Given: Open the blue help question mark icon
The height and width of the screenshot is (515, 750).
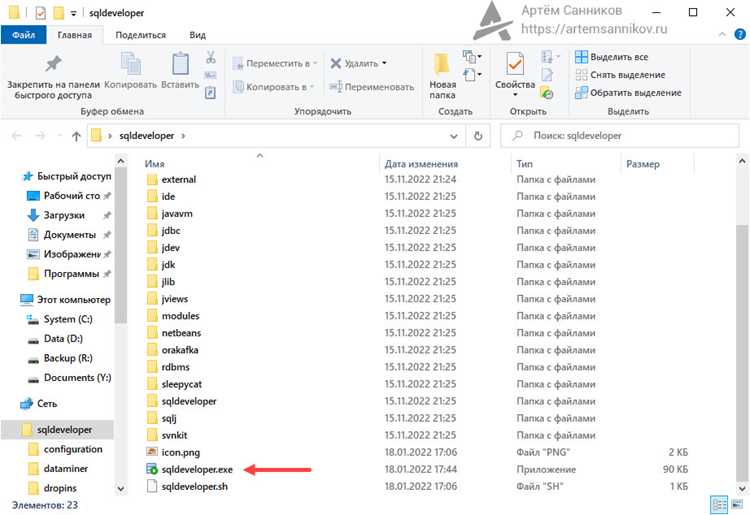Looking at the screenshot, I should 739,34.
